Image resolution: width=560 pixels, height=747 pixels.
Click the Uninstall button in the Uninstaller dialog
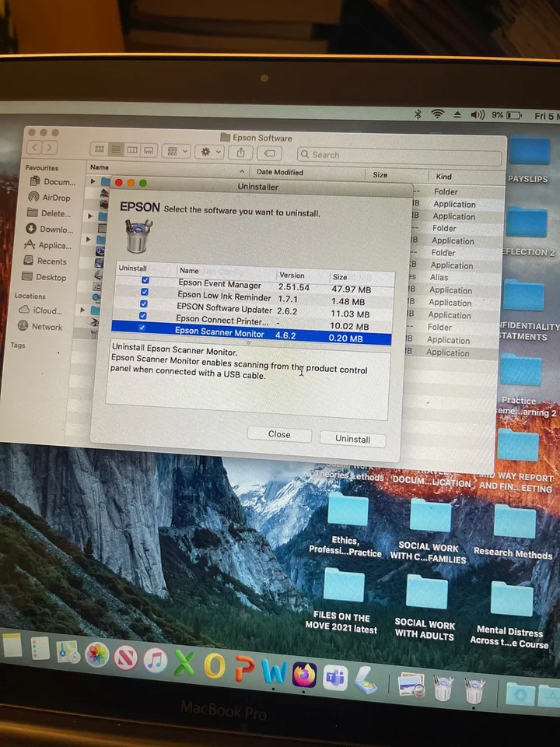pyautogui.click(x=352, y=439)
